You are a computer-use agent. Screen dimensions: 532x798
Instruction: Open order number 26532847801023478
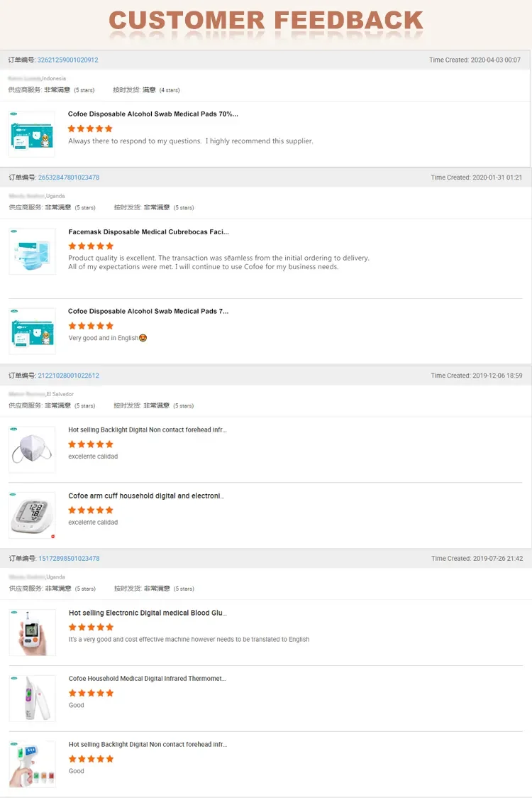click(69, 177)
